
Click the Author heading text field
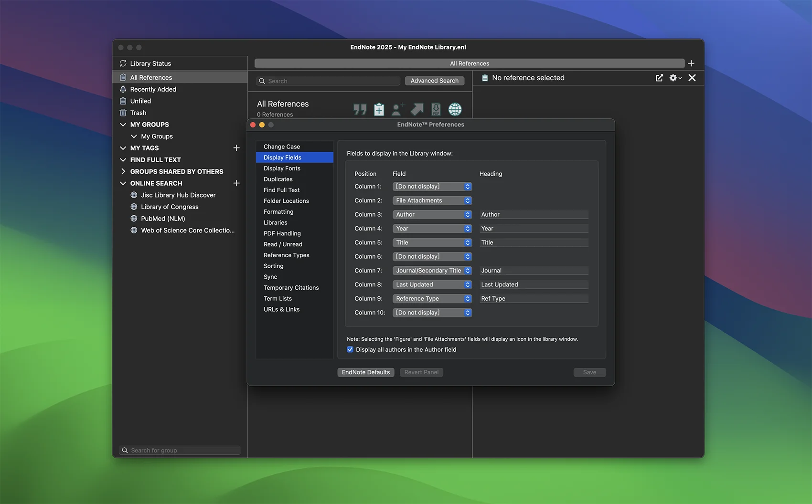(x=534, y=215)
